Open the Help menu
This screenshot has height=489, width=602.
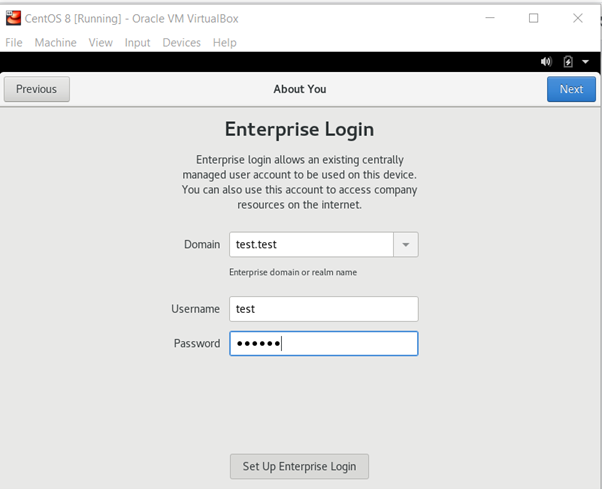click(x=224, y=43)
